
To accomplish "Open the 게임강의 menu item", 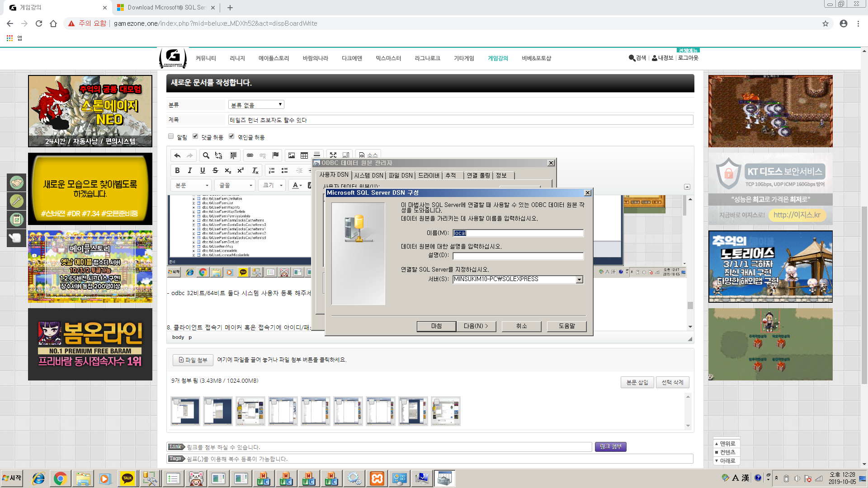I will [498, 58].
